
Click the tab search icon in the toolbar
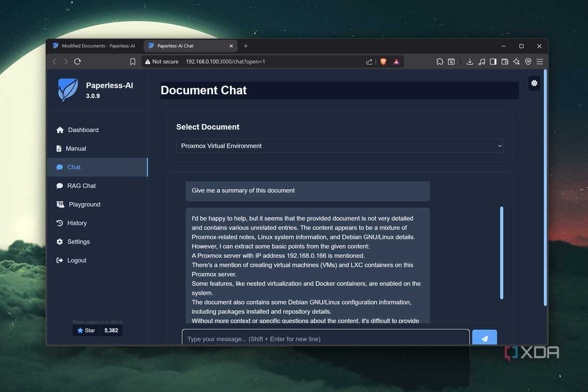(451, 61)
